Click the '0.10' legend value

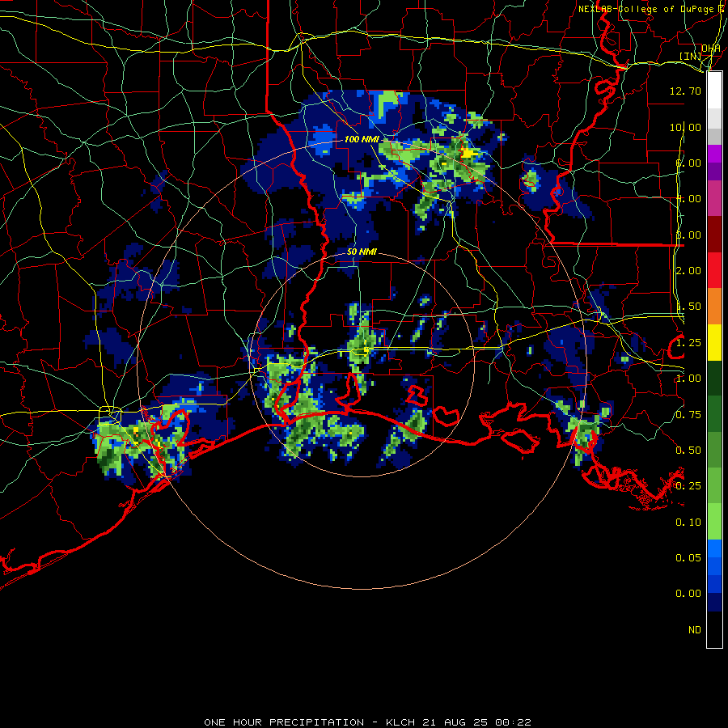click(x=688, y=523)
